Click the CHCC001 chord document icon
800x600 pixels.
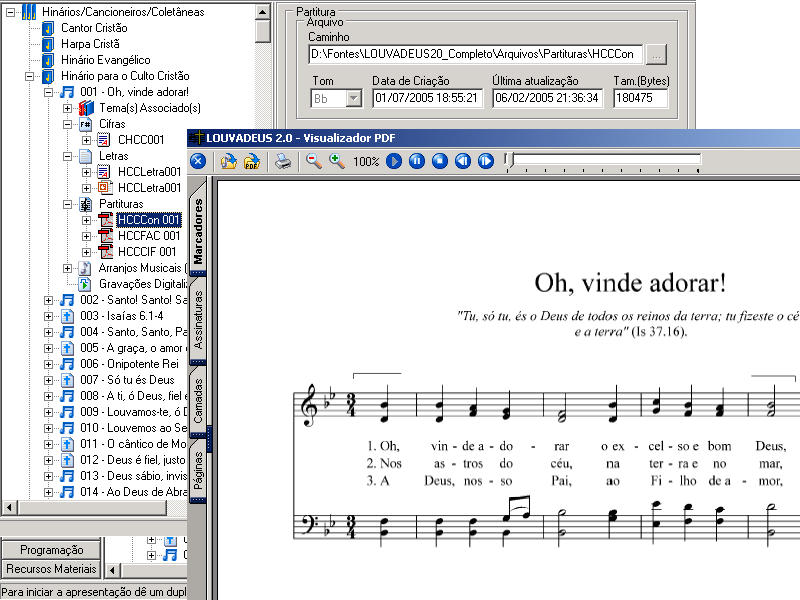[x=104, y=140]
